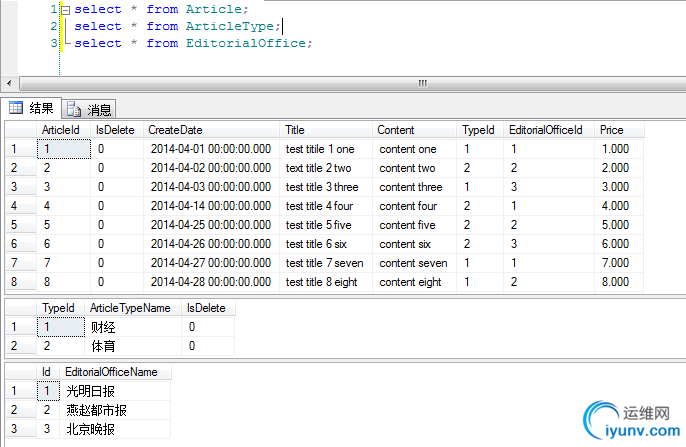Select editorial office cell 燕赵都市报
Viewport: 686px width, 447px height.
tap(115, 410)
